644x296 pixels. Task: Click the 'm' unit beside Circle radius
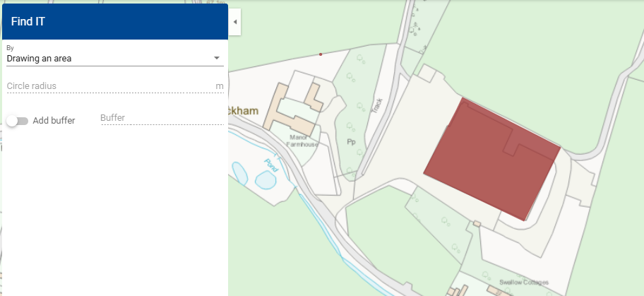[x=220, y=86]
